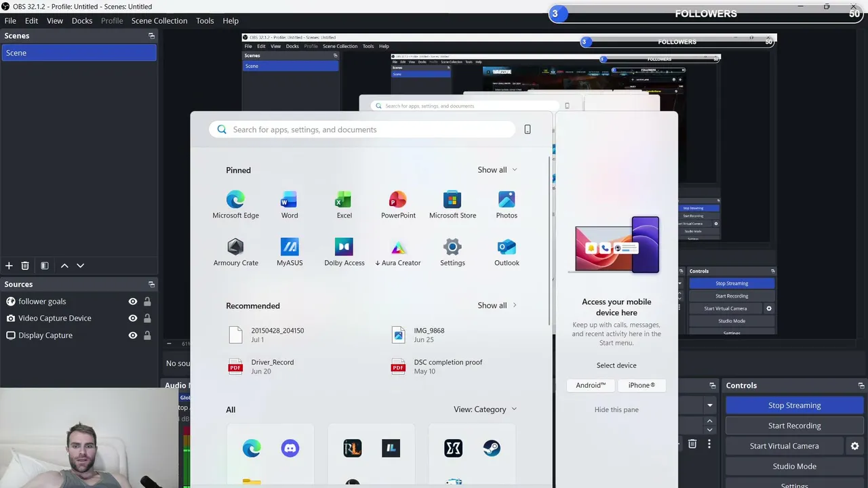This screenshot has width=868, height=488.
Task: Add a new scene with the plus icon
Action: click(x=9, y=266)
